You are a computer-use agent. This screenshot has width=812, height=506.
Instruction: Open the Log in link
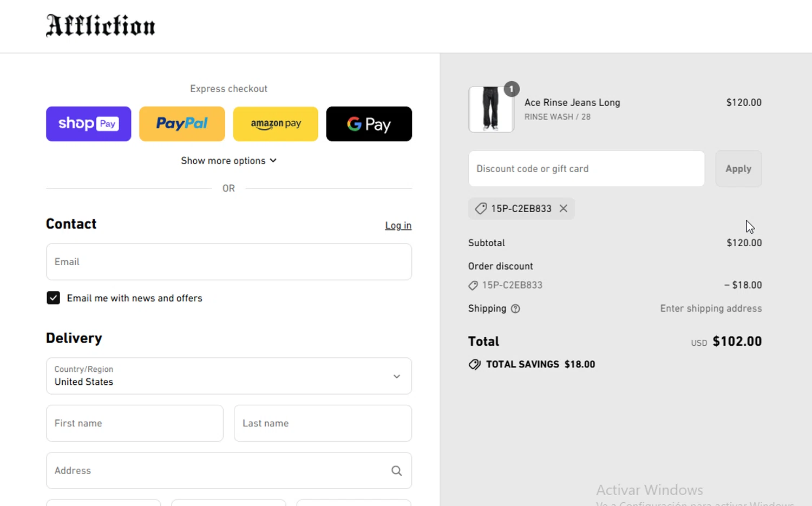point(398,226)
